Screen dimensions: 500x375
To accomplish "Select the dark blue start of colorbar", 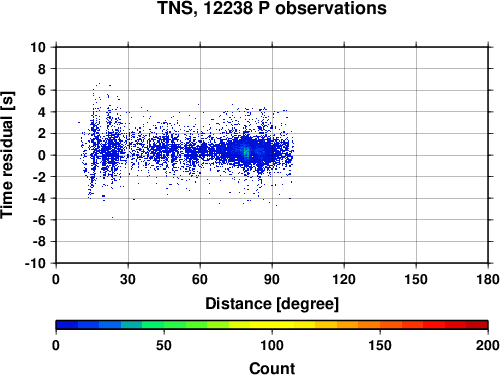I will coord(67,325).
